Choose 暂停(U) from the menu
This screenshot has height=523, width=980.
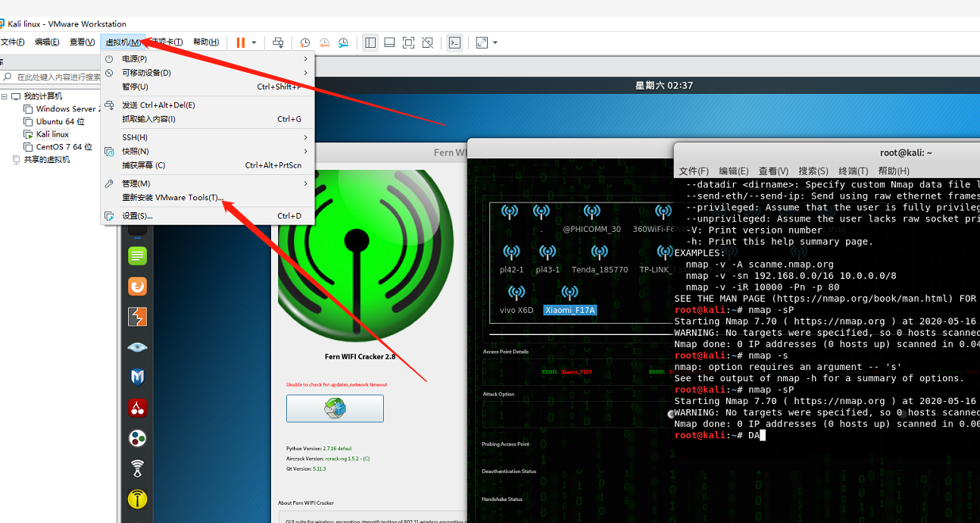[x=208, y=86]
